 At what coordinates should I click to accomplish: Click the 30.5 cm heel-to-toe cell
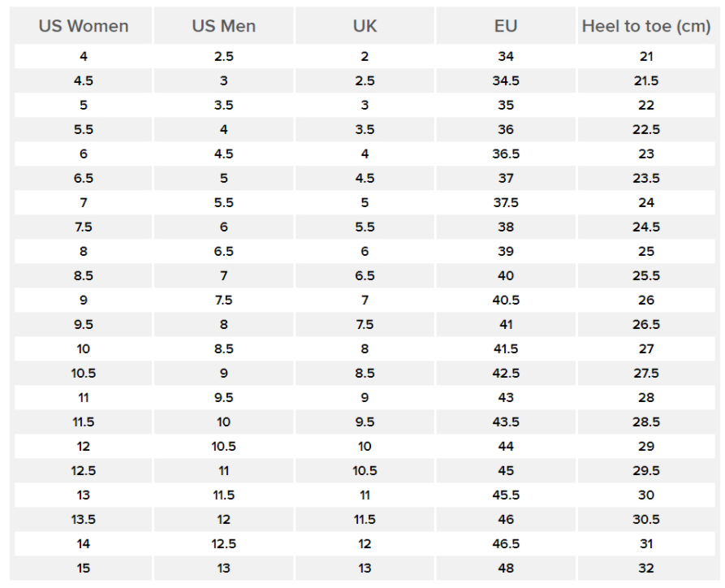tap(646, 519)
